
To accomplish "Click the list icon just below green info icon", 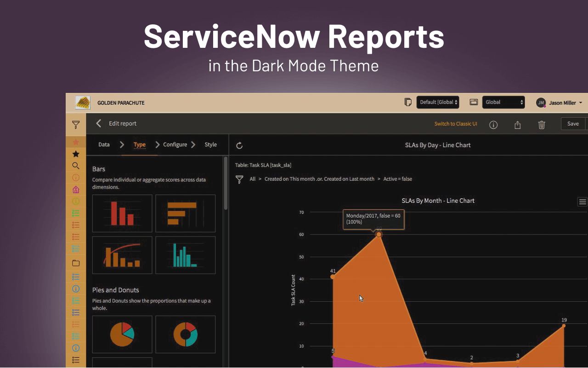I will 76,213.
